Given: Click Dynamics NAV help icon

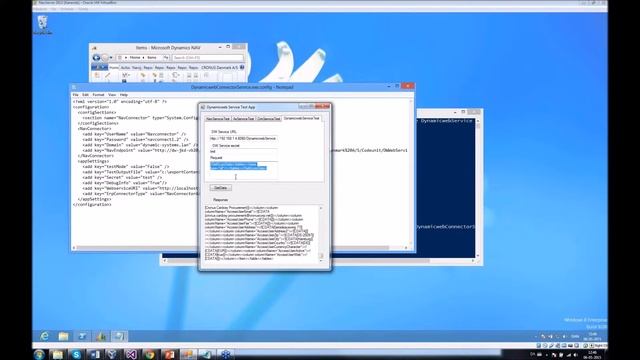Looking at the screenshot, I should pos(242,67).
